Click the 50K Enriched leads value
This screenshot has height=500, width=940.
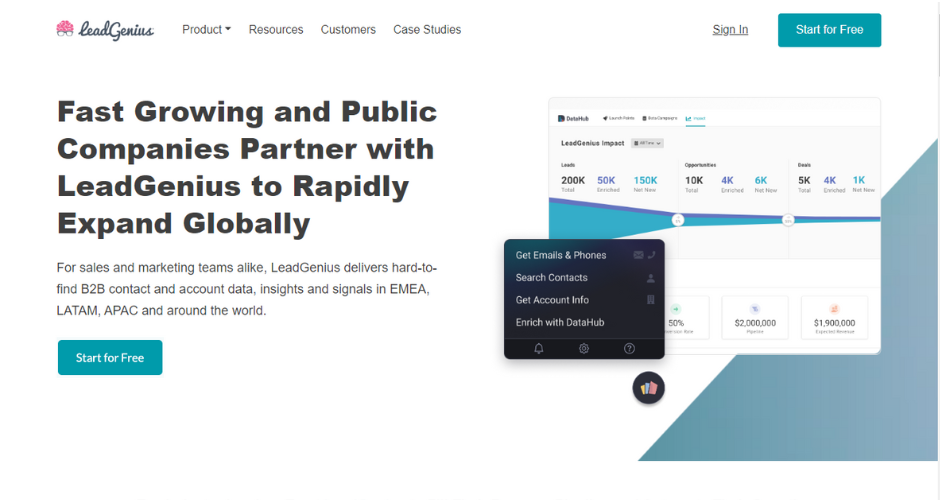[606, 180]
